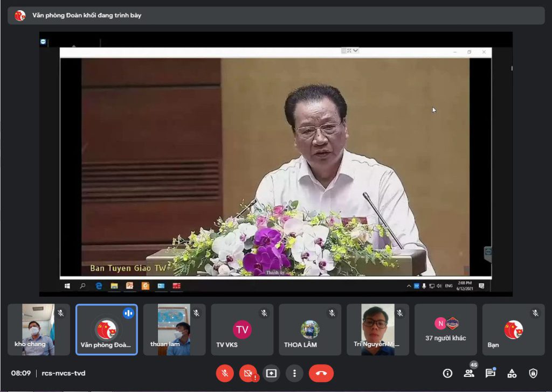The width and height of the screenshot is (552, 392).
Task: Turn on your camera
Action: [x=247, y=373]
